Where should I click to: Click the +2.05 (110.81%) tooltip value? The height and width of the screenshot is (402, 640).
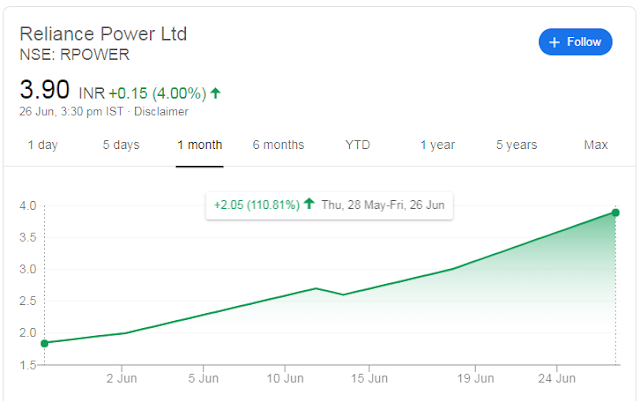pos(257,204)
